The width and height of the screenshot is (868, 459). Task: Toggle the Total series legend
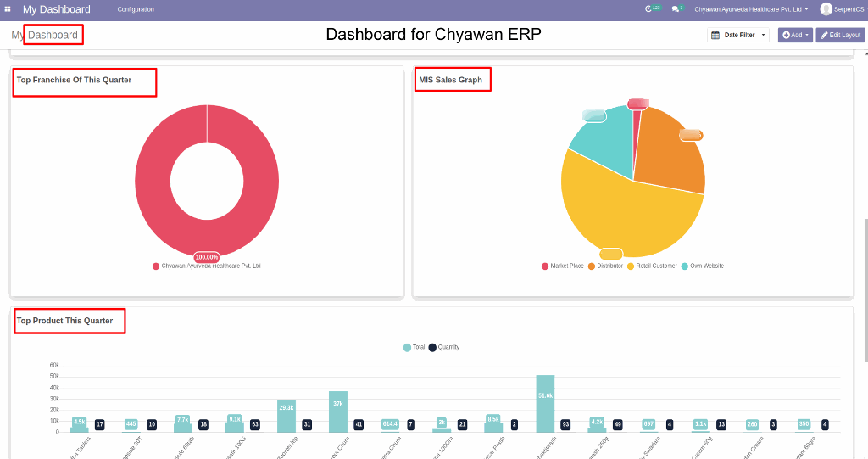click(414, 347)
